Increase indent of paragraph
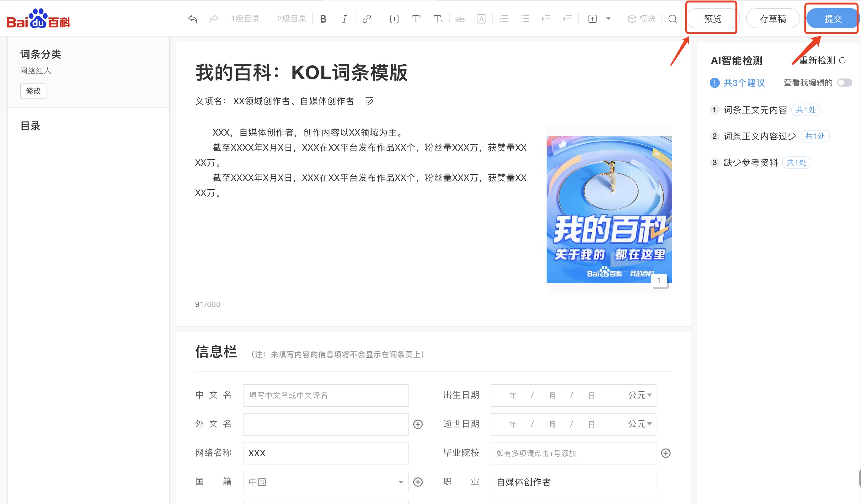The height and width of the screenshot is (504, 861). (546, 19)
